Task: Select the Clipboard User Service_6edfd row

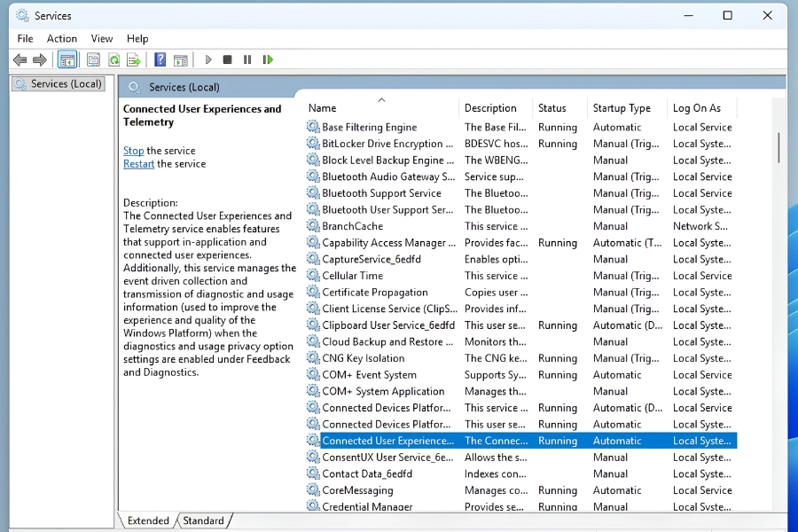Action: click(521, 325)
